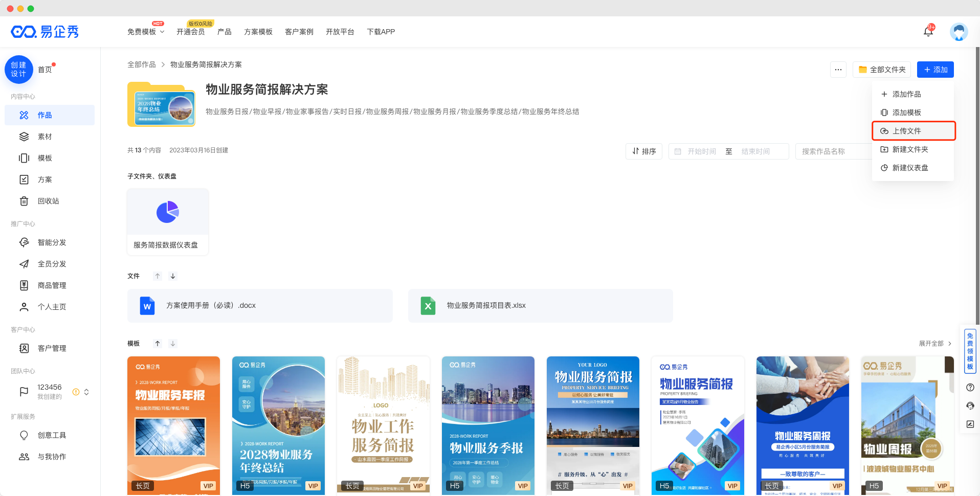Click the 结束时间 date field

(755, 151)
